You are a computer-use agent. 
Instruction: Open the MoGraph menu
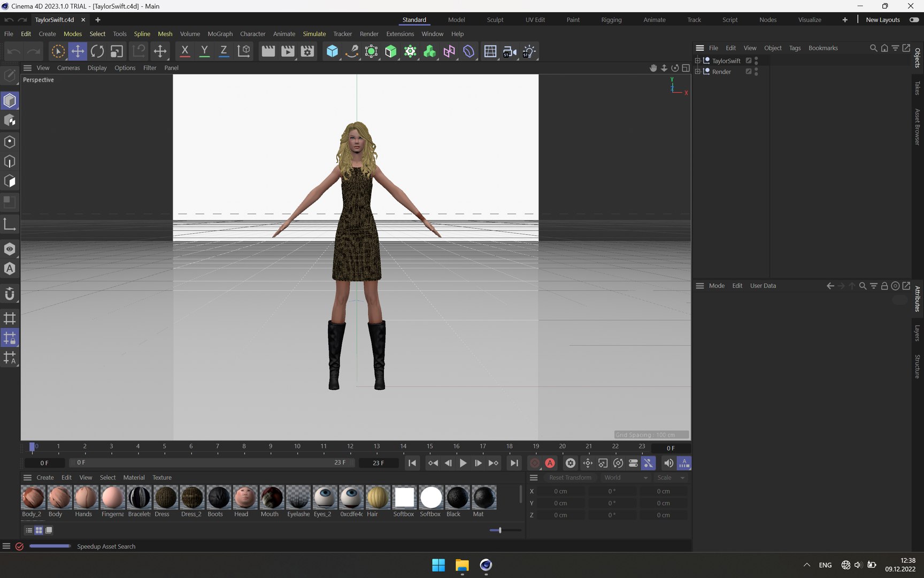tap(220, 34)
